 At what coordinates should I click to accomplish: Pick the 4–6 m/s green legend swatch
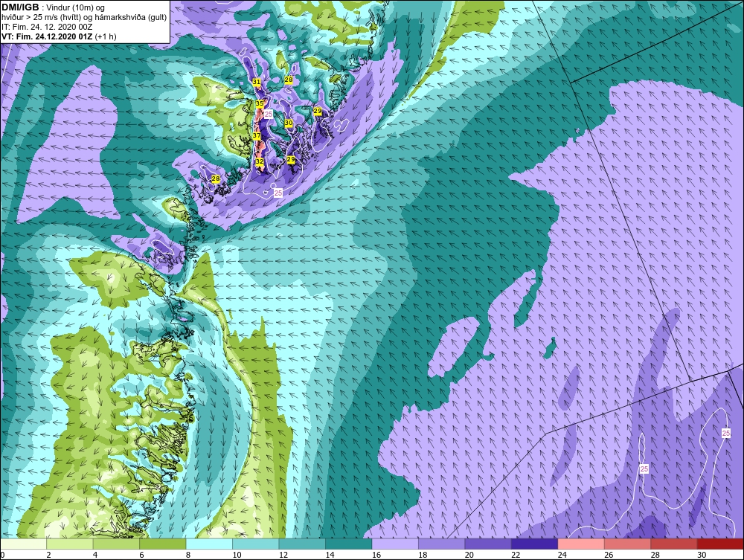(116, 544)
